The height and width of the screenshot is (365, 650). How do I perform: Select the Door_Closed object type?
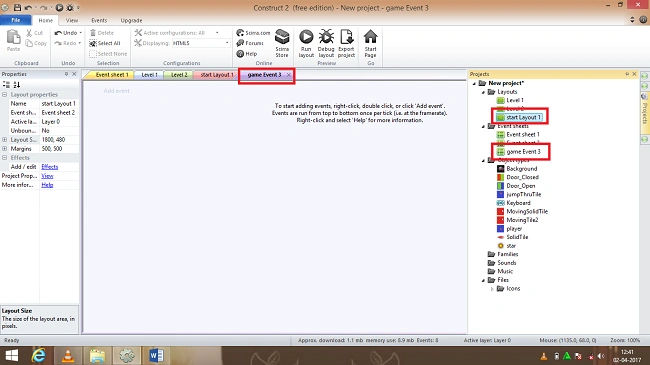click(522, 177)
